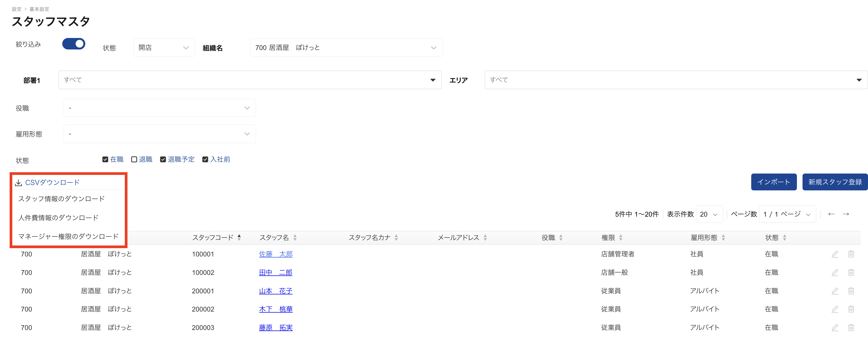Open the 雇用形態 filter dropdown
This screenshot has height=338, width=868.
(160, 134)
